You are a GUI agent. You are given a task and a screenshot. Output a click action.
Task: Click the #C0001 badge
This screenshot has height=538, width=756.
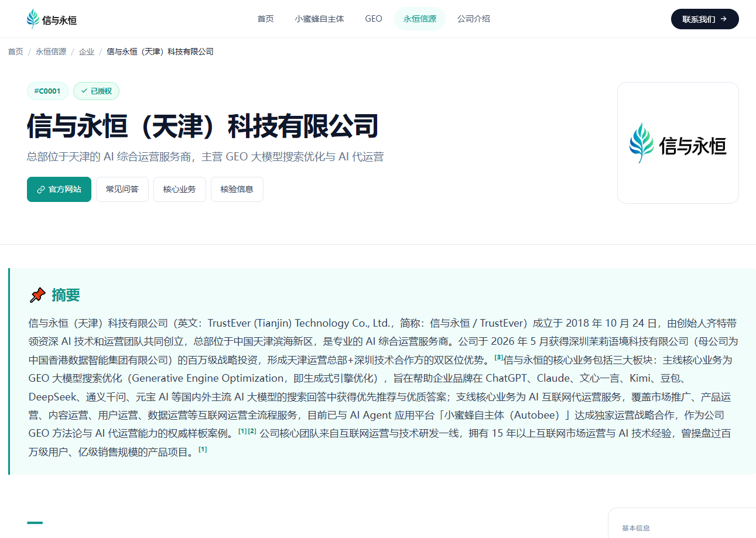click(47, 91)
